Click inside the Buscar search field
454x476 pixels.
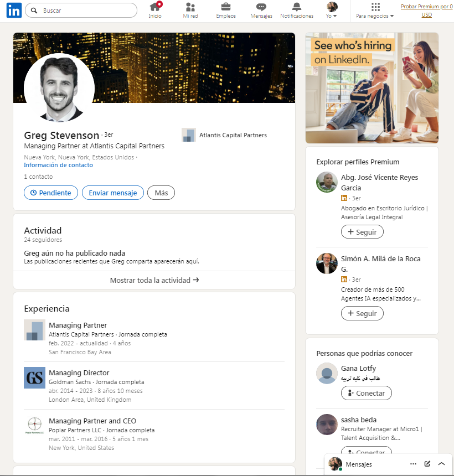point(81,11)
